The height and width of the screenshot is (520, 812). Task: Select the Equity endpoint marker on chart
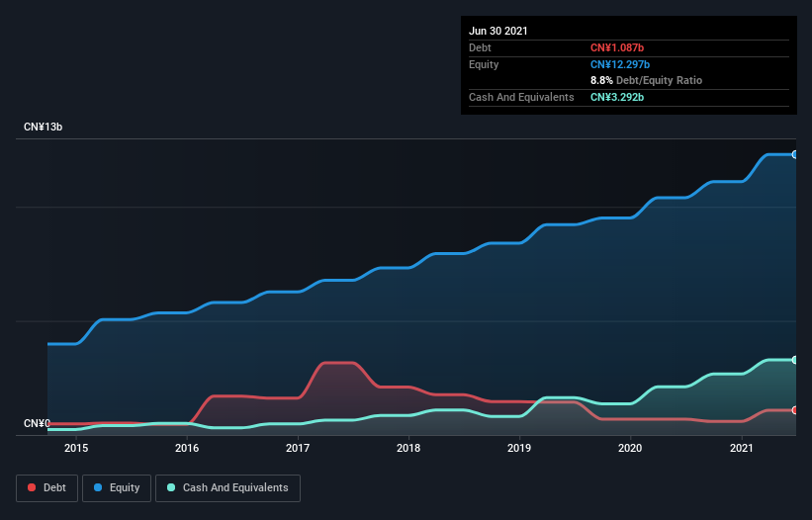tap(795, 154)
